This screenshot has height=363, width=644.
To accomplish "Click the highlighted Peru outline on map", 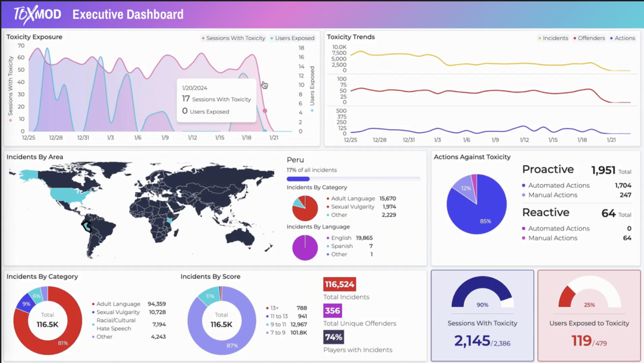I will coord(87,226).
